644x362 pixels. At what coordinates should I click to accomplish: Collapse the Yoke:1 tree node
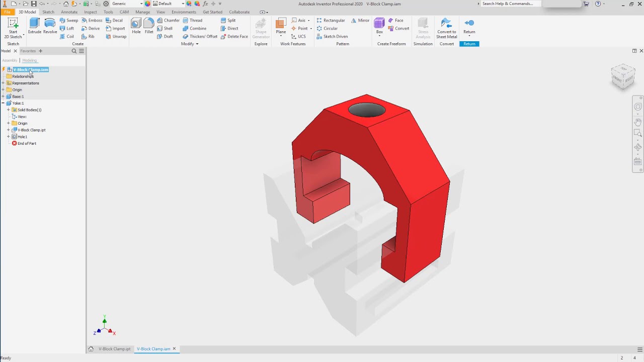3,103
